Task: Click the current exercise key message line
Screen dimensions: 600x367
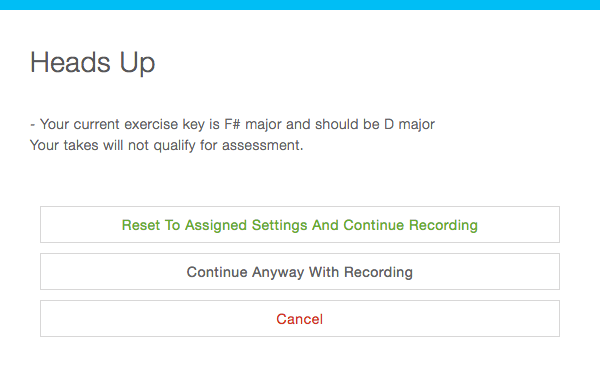Action: (232, 124)
